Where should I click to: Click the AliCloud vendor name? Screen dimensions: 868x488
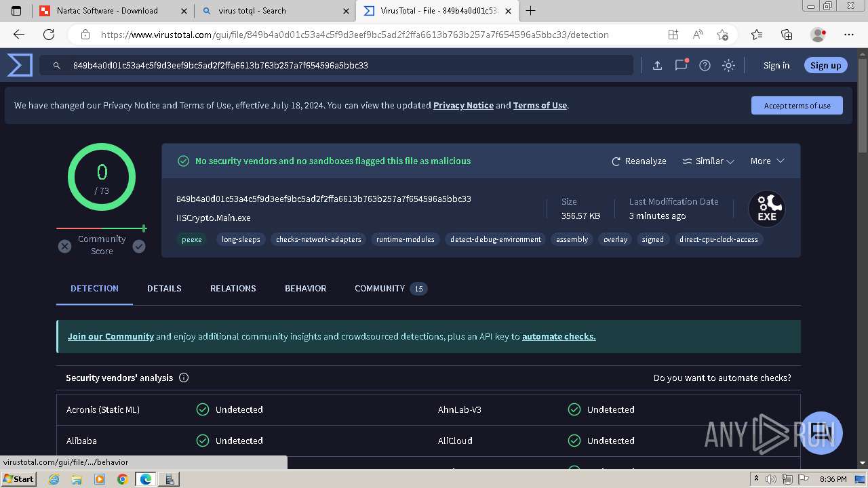[x=455, y=441]
